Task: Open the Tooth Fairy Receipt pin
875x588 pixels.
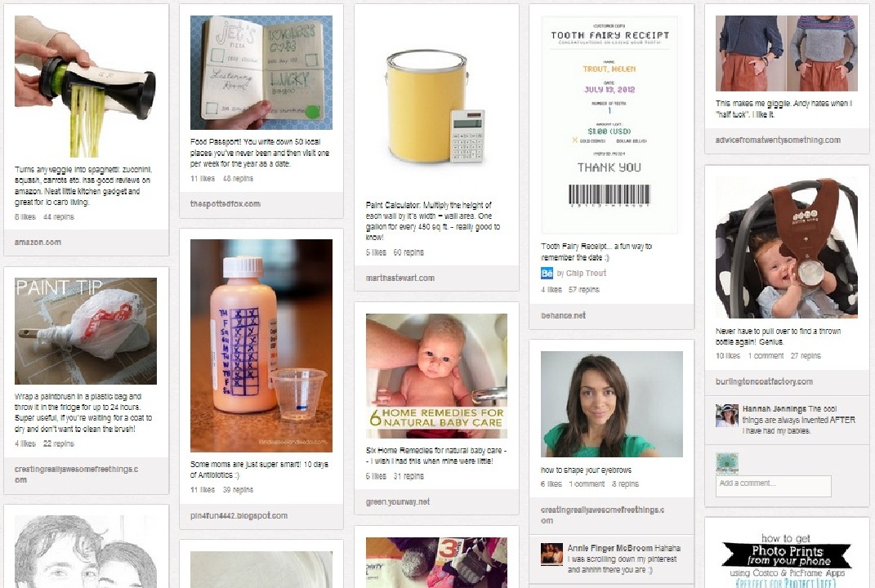Action: click(x=609, y=124)
